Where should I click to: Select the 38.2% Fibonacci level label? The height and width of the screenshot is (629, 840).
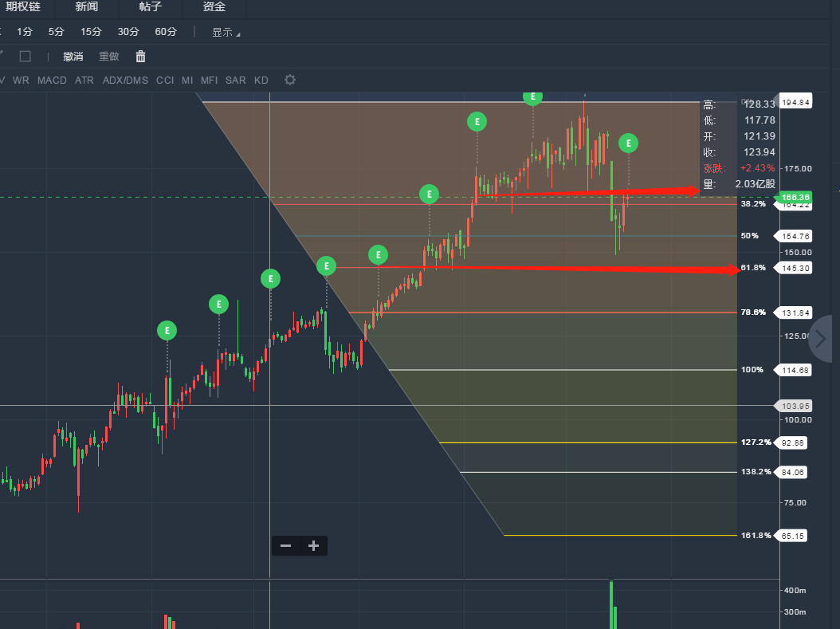click(x=753, y=204)
